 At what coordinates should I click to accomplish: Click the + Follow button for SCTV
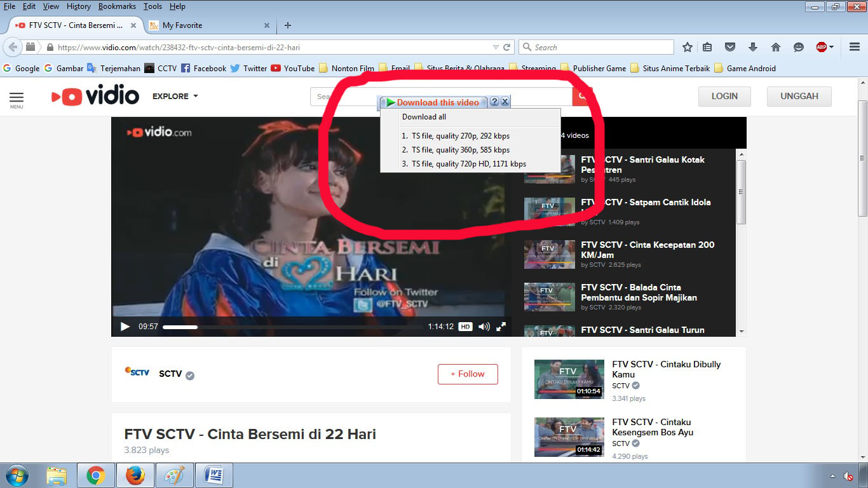[x=468, y=374]
